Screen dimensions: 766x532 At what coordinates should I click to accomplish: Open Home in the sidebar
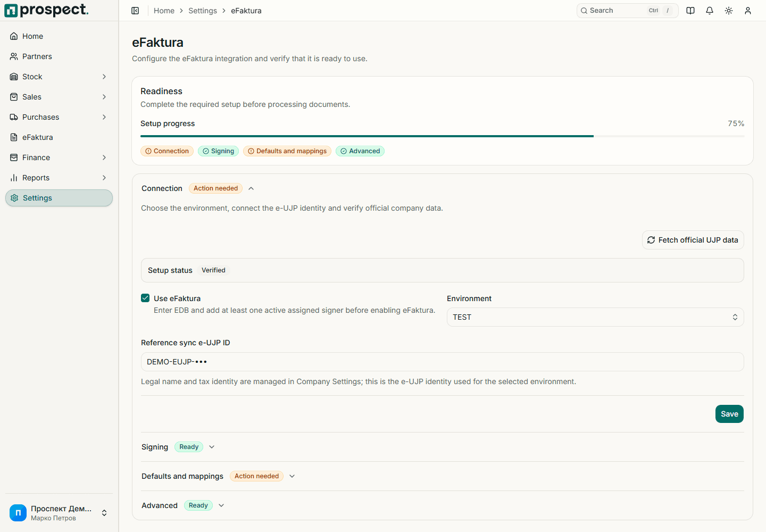(59, 36)
